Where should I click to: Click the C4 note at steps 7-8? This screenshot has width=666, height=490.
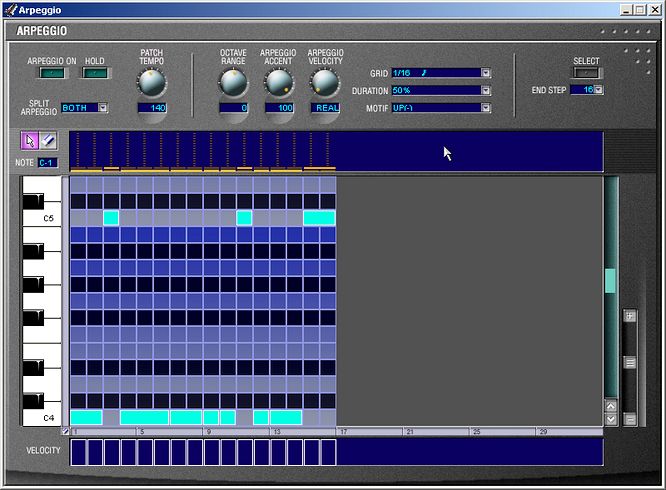186,417
